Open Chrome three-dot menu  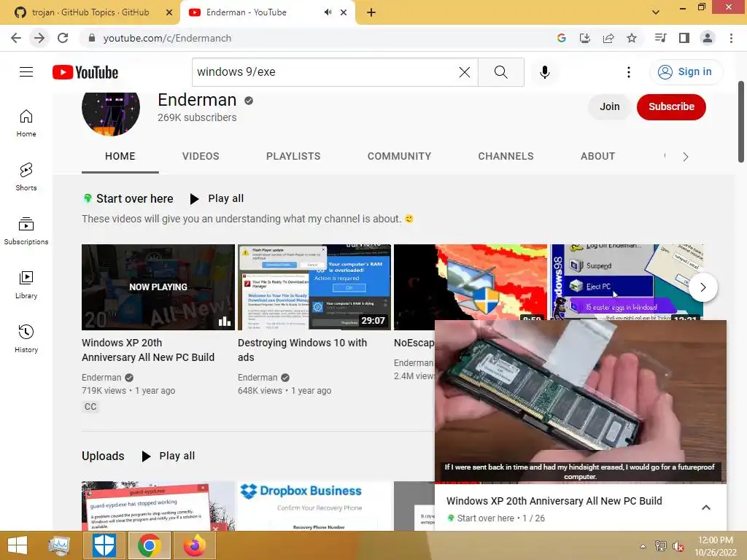731,38
